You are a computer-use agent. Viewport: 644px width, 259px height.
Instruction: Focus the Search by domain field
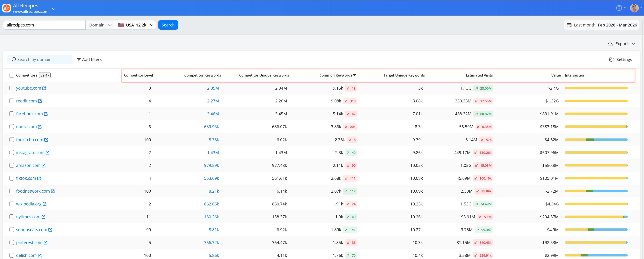click(40, 60)
